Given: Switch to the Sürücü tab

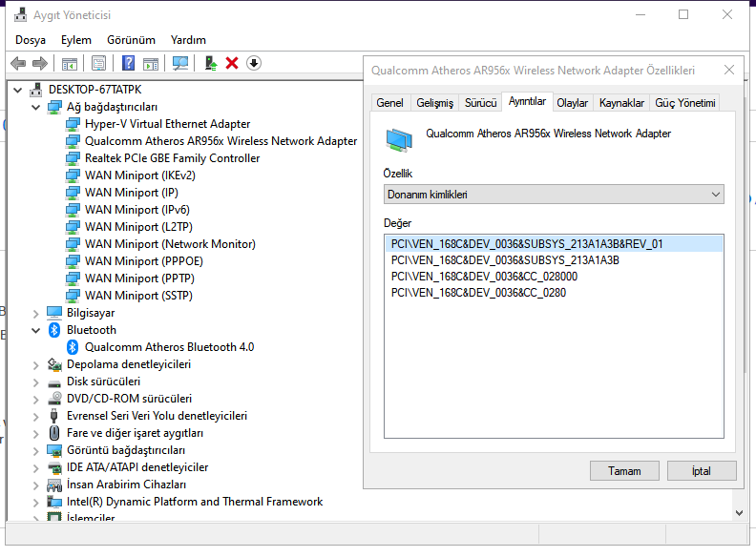Looking at the screenshot, I should [480, 103].
